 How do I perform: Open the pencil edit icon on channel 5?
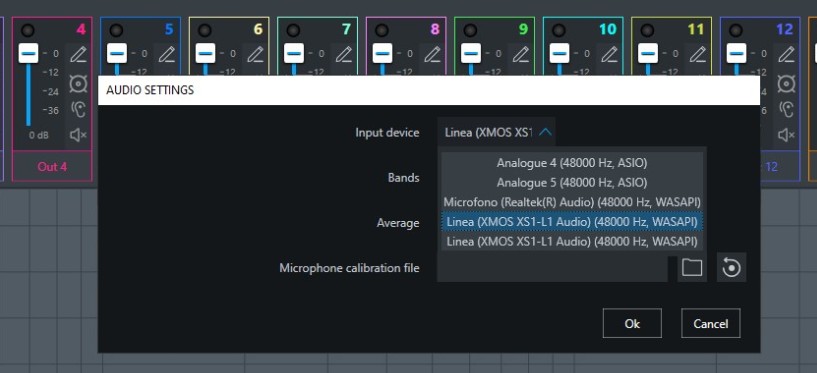[167, 54]
